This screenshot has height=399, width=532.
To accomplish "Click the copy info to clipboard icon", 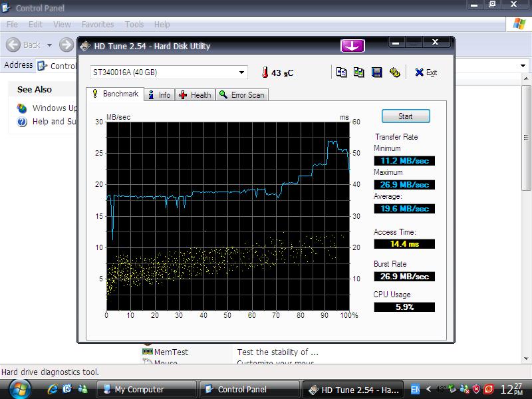I will (x=341, y=72).
